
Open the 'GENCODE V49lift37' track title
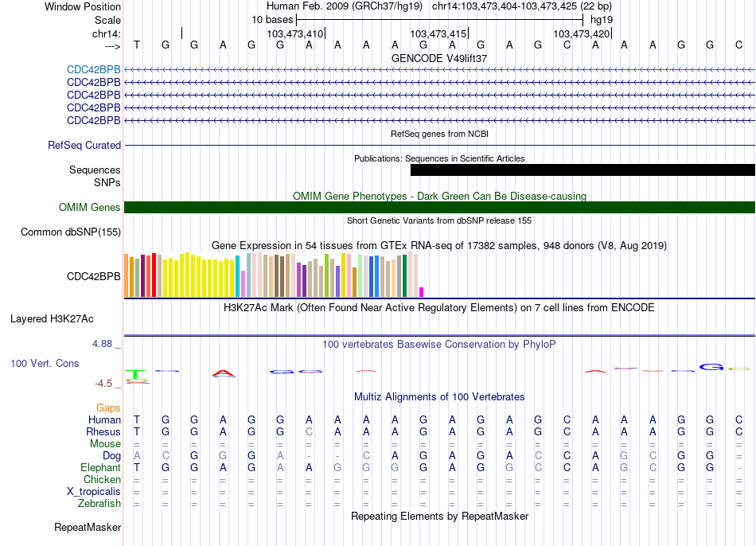coord(439,58)
